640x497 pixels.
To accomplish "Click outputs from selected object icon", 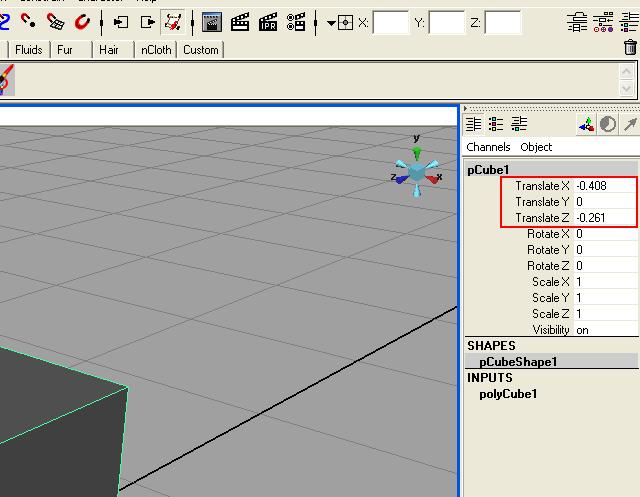I will pyautogui.click(x=147, y=22).
